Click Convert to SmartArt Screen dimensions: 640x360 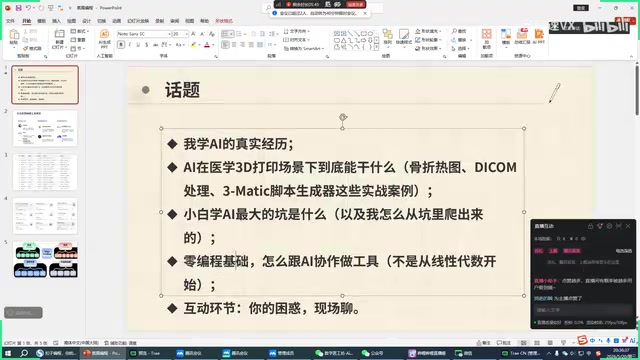click(x=304, y=48)
